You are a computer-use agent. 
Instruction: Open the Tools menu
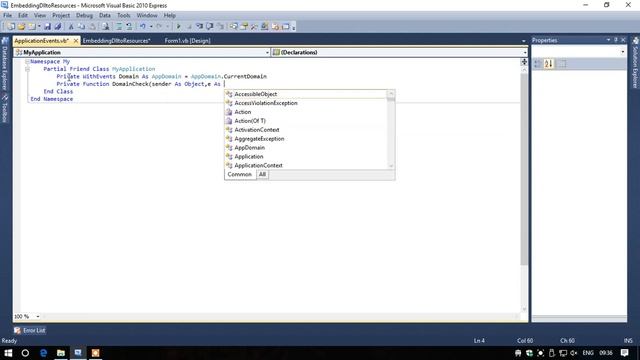(x=124, y=15)
